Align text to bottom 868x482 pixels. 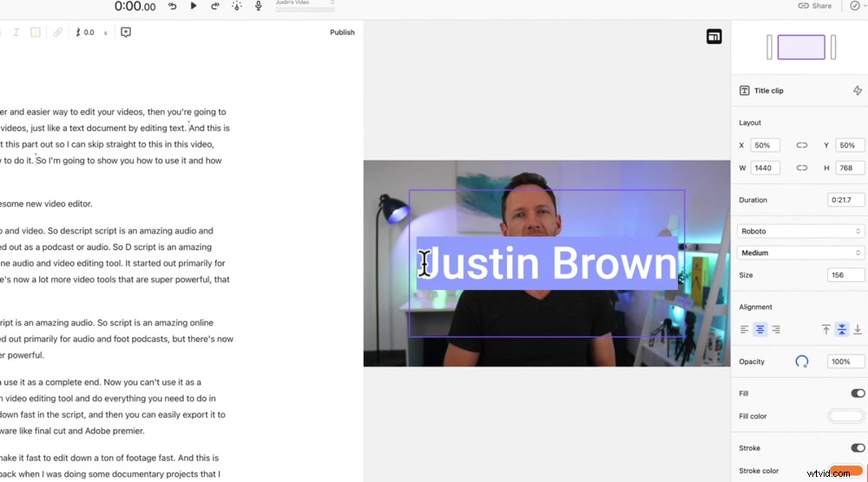click(x=858, y=330)
